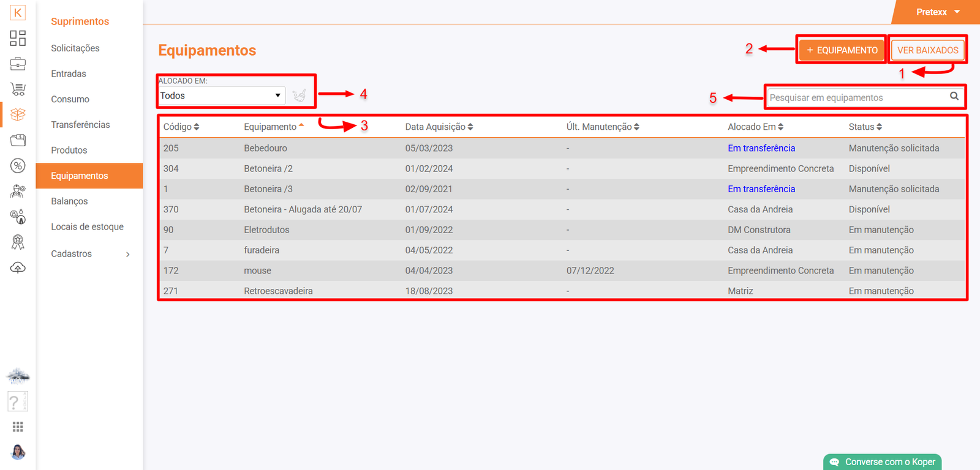Open the dashboard grid icon in sidebar
Image resolution: width=980 pixels, height=470 pixels.
[18, 38]
